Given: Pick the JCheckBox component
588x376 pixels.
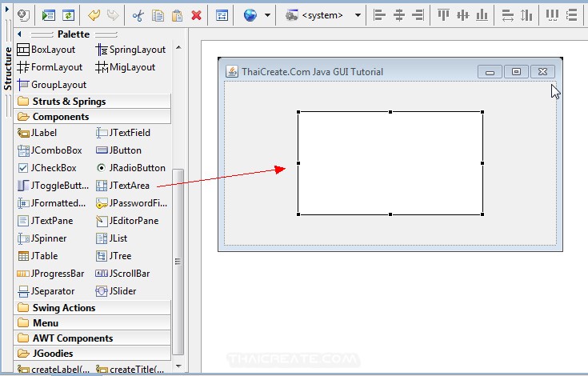Looking at the screenshot, I should click(47, 168).
